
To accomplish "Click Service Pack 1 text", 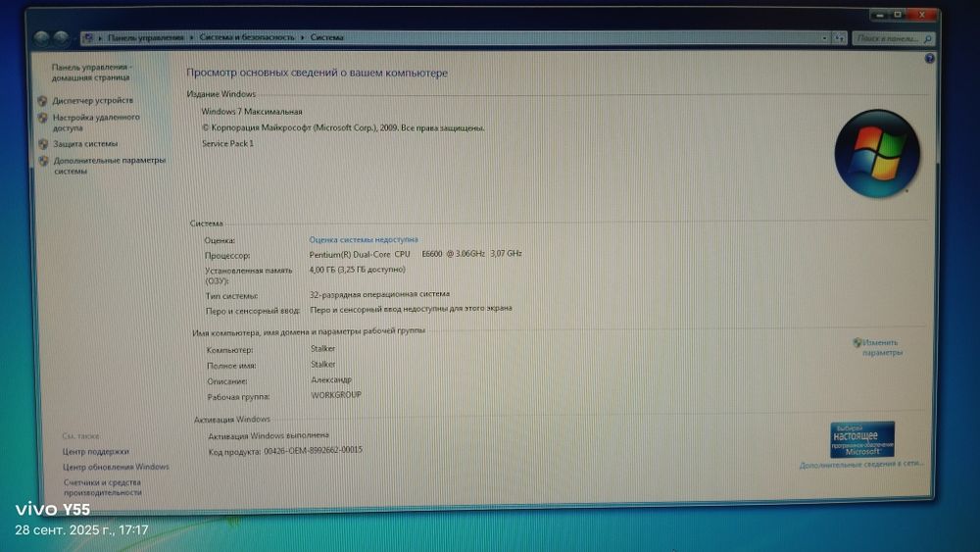I will pyautogui.click(x=227, y=143).
